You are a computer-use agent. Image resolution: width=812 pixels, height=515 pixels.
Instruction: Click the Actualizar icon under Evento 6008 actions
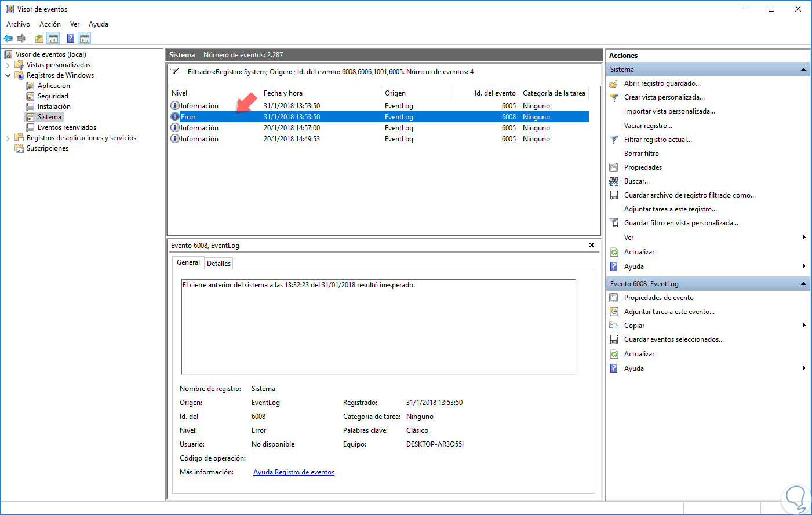click(x=614, y=354)
